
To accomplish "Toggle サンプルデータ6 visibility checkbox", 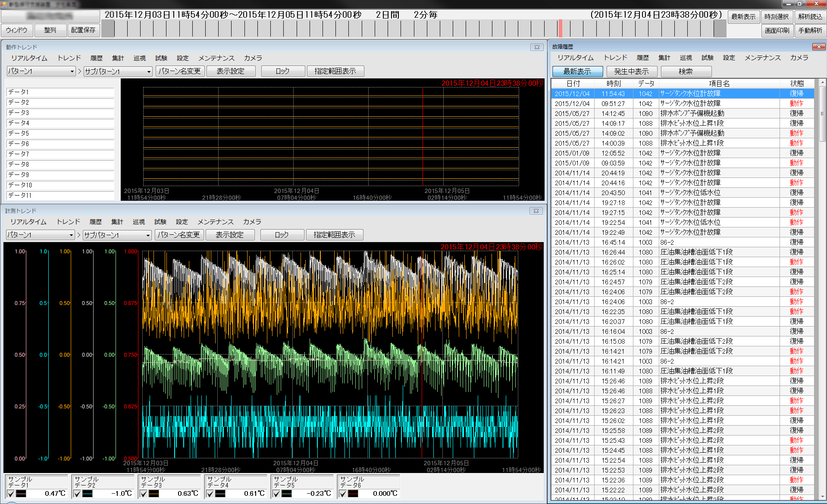I will tap(343, 494).
